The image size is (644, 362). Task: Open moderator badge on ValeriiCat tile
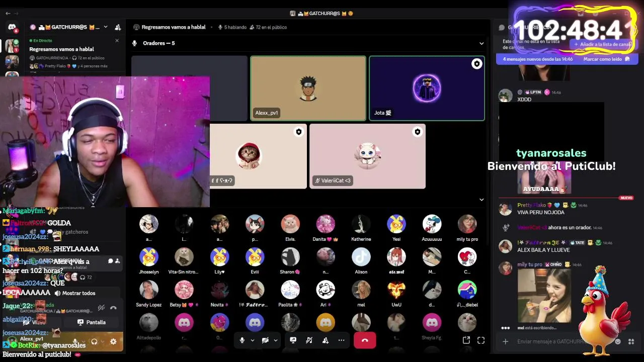click(x=417, y=132)
